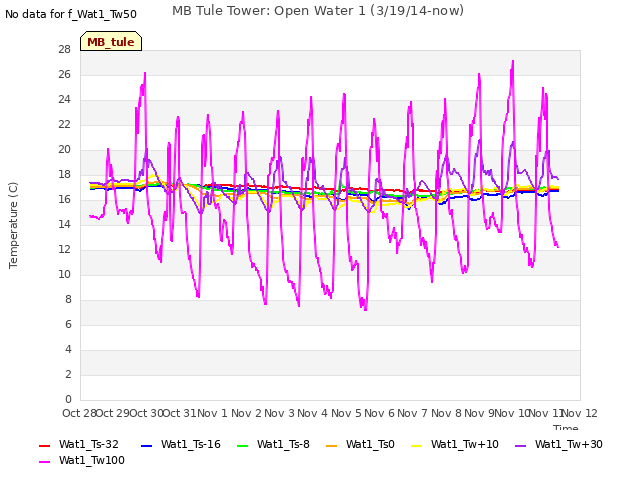Screen dimensions: 640x480
Task: Click the Nov 10 x-axis tick label
Action: [512, 413]
